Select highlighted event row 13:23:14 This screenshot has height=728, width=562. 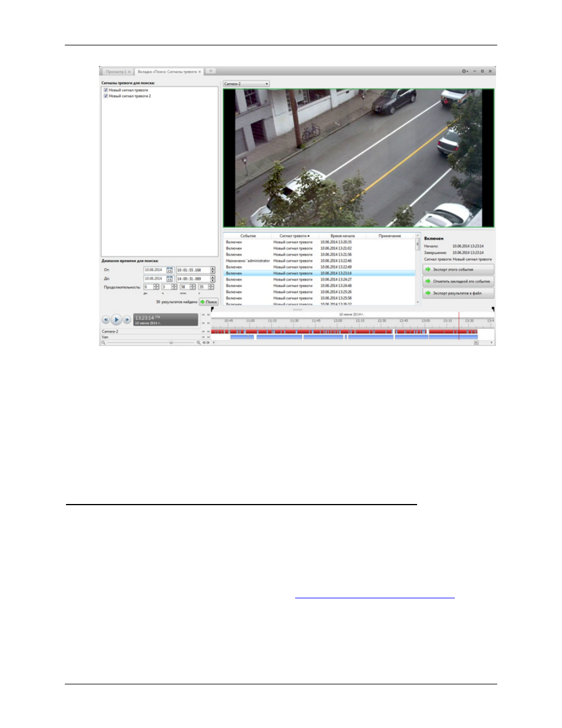coord(319,274)
